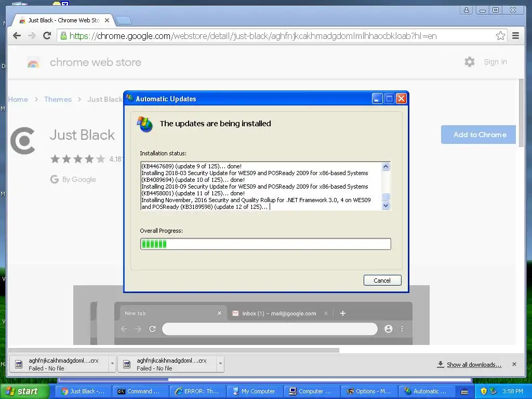532x399 pixels.
Task: Go to the Home breadcrumb link
Action: click(18, 99)
